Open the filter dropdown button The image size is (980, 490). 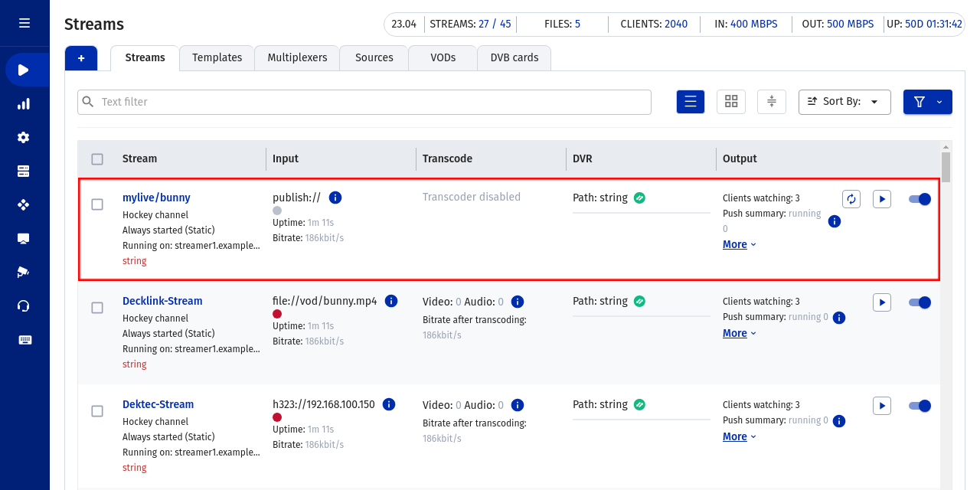click(927, 102)
